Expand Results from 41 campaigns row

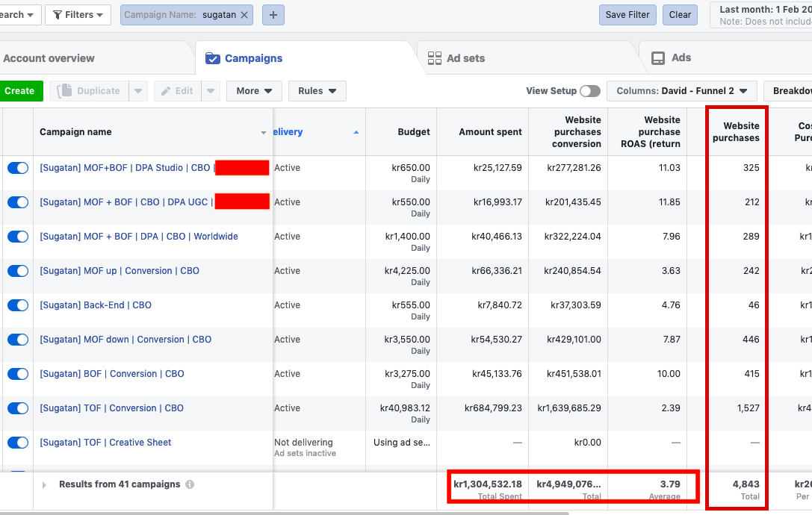[x=44, y=485]
